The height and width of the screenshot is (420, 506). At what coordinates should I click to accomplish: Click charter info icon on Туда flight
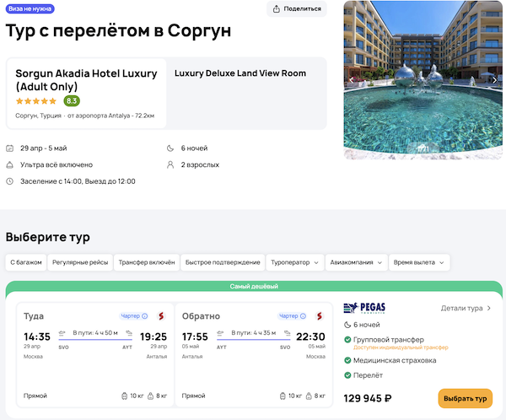point(145,316)
